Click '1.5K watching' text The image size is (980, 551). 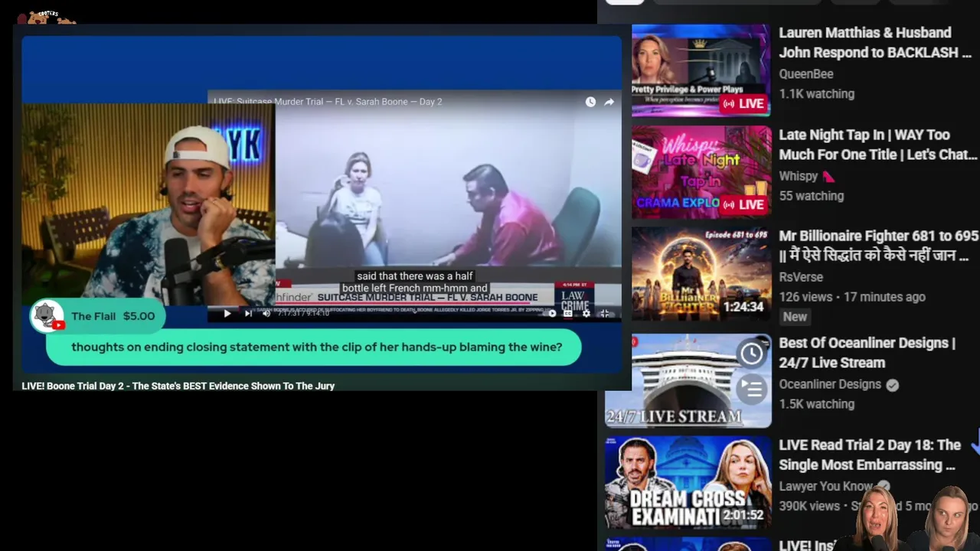[x=816, y=404]
